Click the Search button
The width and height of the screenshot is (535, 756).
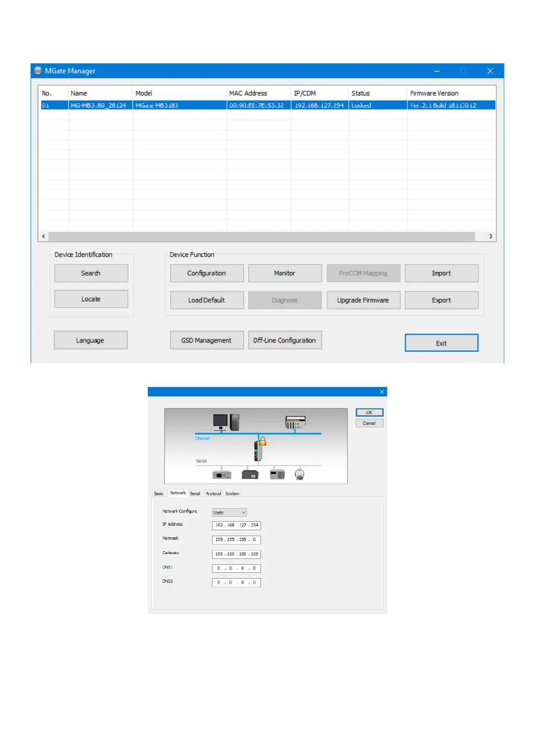tap(91, 273)
